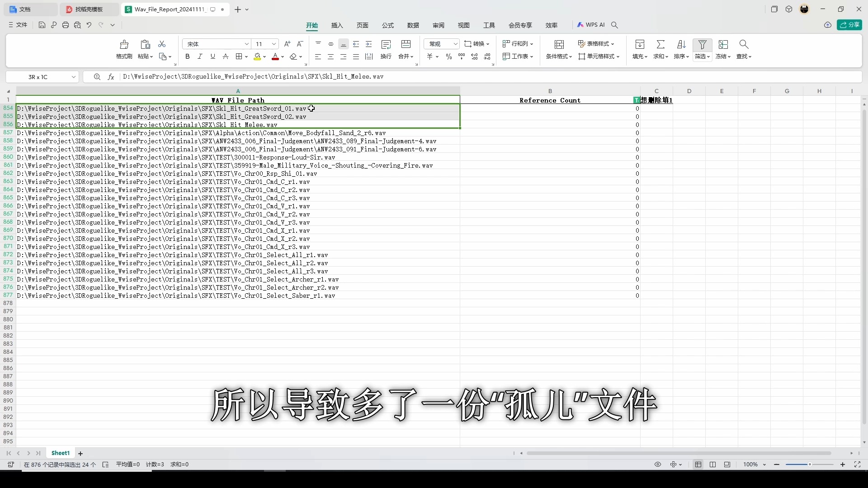This screenshot has height=488, width=868.
Task: Click the zoom out minus button
Action: point(777,465)
